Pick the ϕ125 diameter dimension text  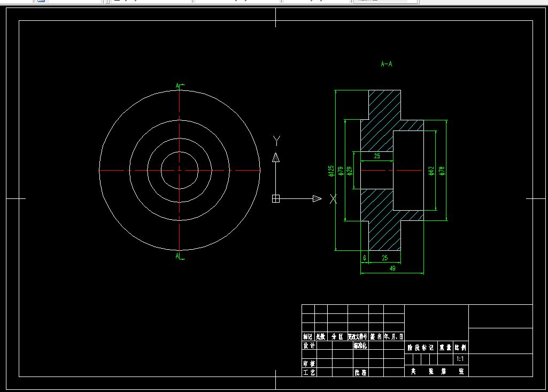point(331,171)
